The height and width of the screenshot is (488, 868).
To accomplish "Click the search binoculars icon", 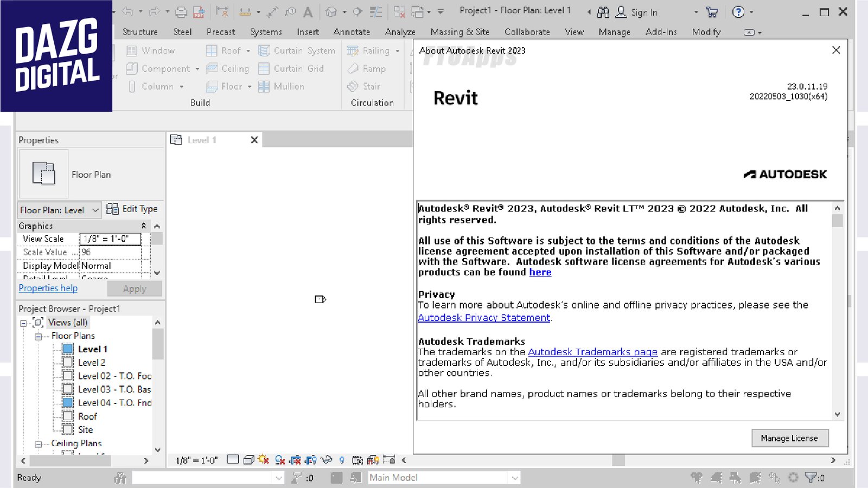I will point(603,12).
